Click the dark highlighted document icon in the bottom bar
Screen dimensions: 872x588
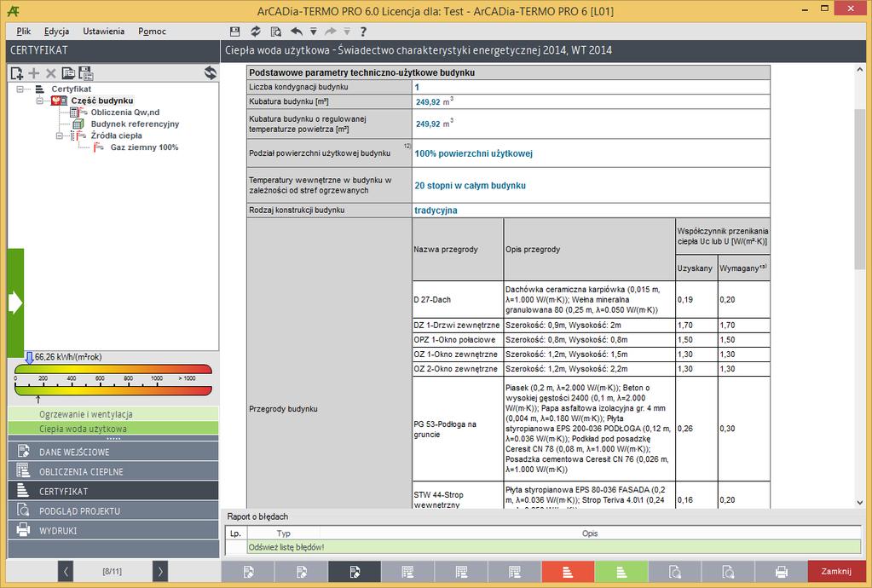355,571
